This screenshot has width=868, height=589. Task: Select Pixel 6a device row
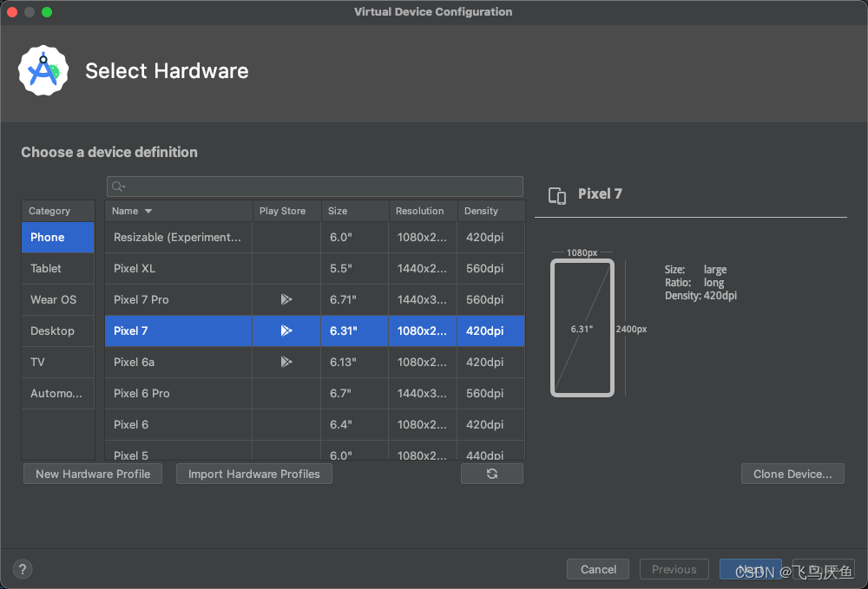[x=315, y=363]
